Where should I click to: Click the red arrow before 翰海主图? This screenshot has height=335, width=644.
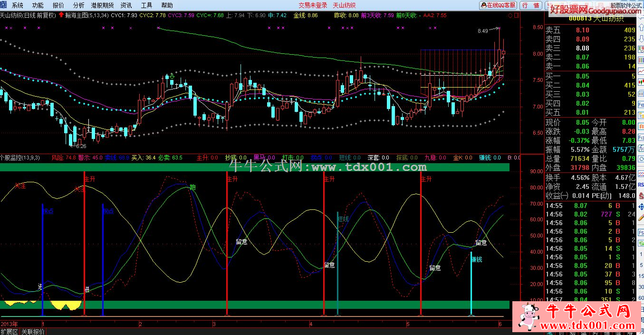click(61, 15)
